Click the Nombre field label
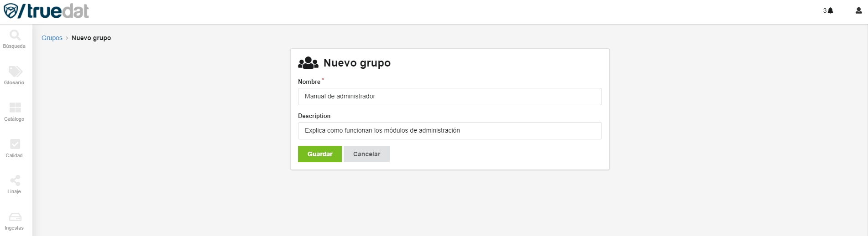This screenshot has width=868, height=236. click(309, 82)
